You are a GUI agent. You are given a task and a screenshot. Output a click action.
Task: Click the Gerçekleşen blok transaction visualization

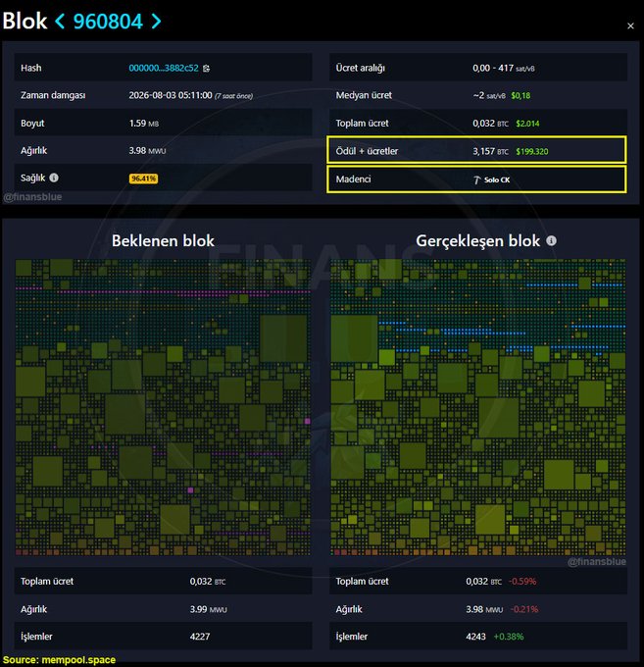(478, 407)
